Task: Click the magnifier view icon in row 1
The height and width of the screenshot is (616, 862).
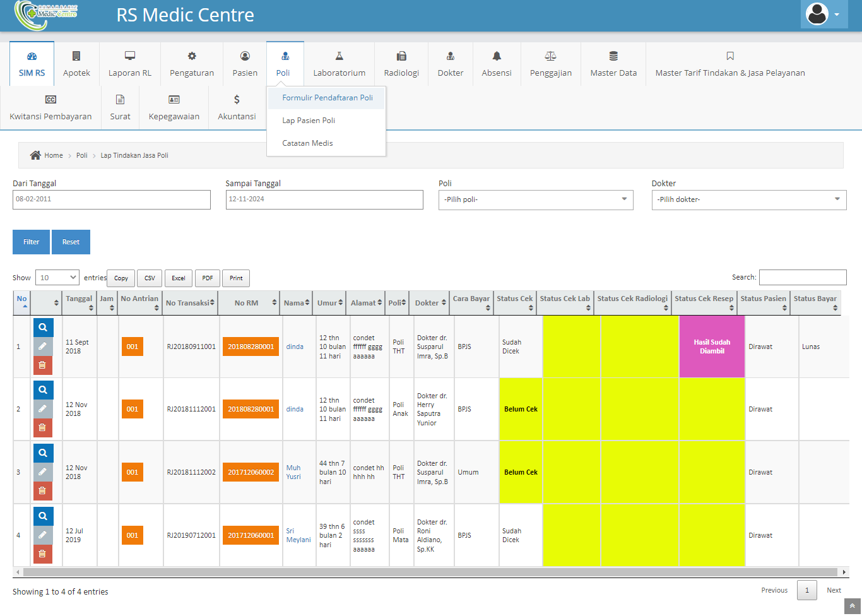Action: pyautogui.click(x=43, y=328)
